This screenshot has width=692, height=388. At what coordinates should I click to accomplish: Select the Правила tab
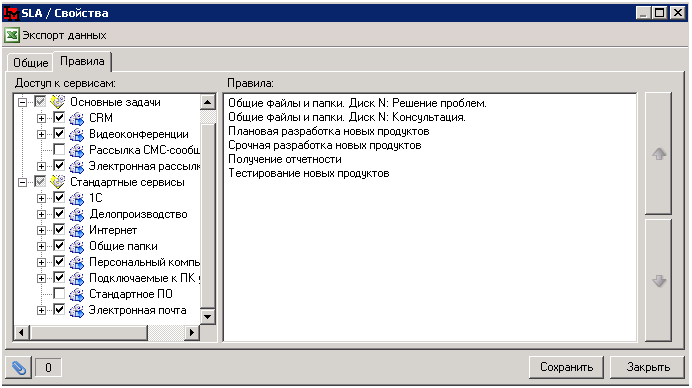pyautogui.click(x=82, y=61)
